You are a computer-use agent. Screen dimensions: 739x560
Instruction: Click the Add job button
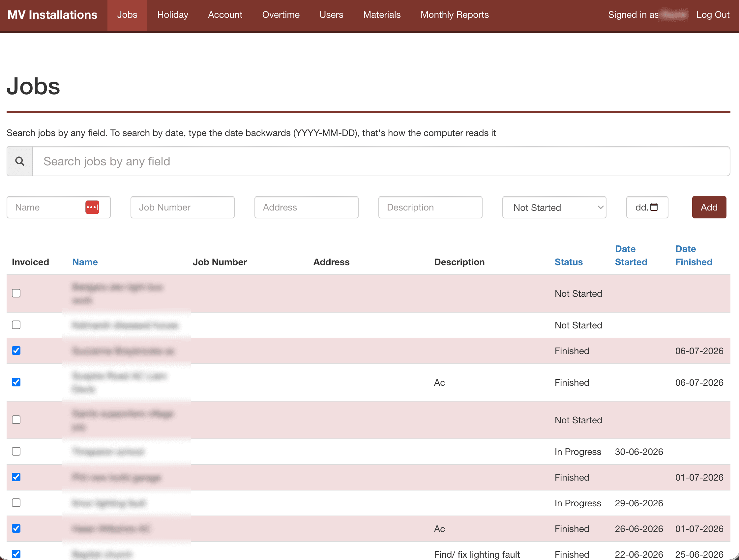pyautogui.click(x=709, y=208)
